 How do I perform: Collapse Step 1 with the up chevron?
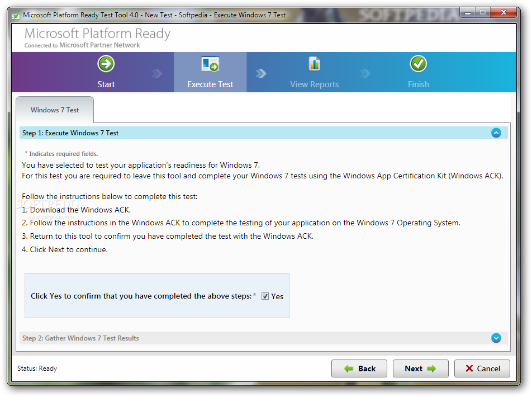click(x=496, y=133)
